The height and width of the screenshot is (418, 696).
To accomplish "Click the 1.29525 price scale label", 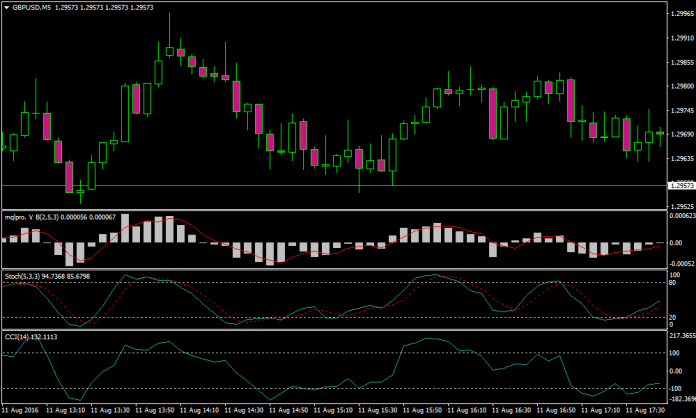I will [x=681, y=206].
